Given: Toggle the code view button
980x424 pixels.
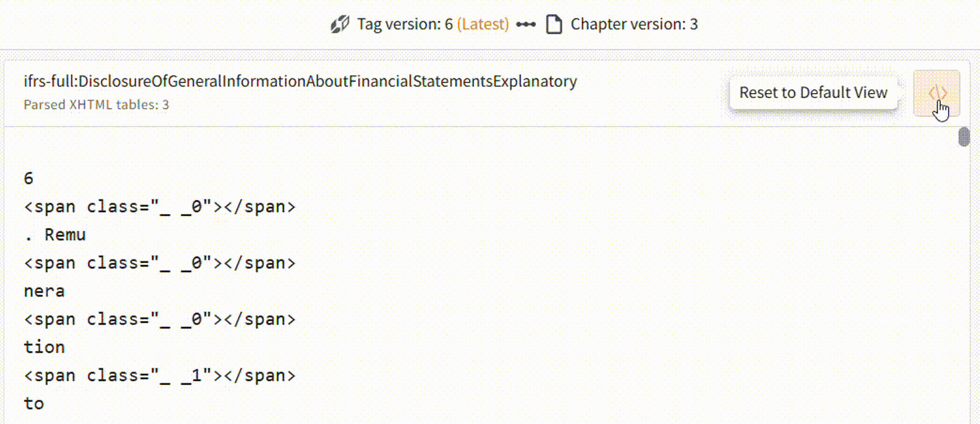Looking at the screenshot, I should (937, 94).
